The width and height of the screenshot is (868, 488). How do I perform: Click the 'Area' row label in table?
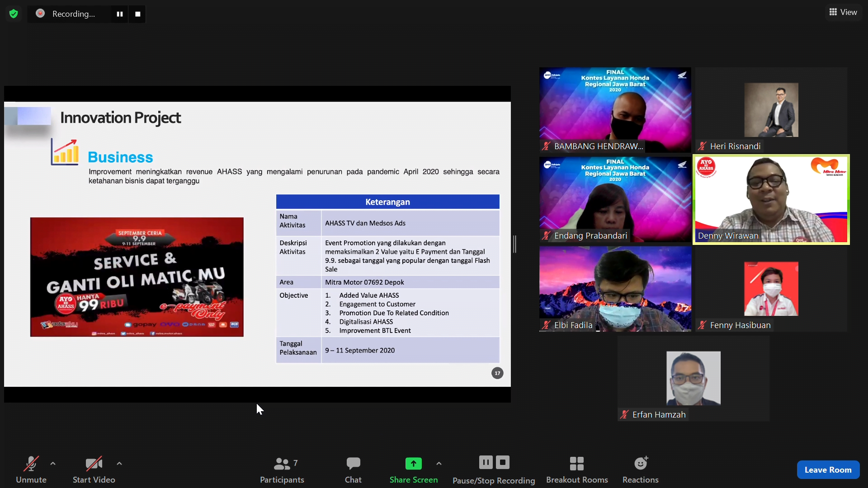[286, 282]
